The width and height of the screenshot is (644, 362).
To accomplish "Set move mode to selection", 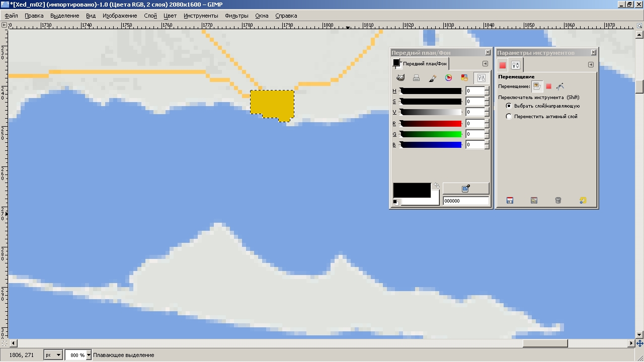I will tap(548, 86).
